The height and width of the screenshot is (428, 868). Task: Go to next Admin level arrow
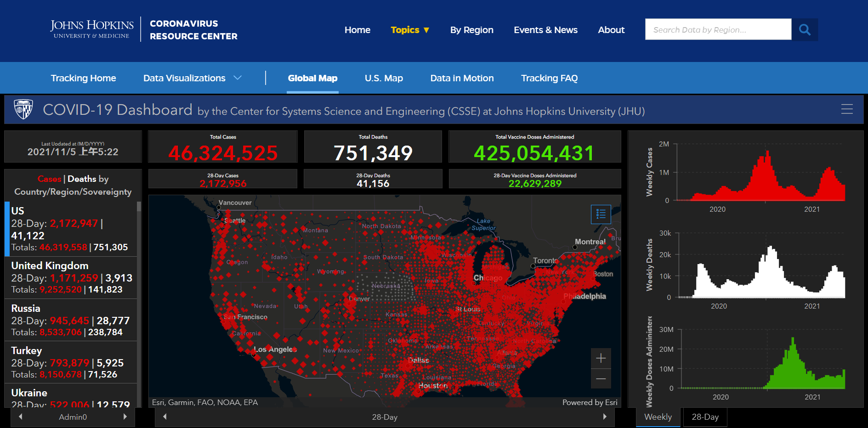[x=125, y=417]
